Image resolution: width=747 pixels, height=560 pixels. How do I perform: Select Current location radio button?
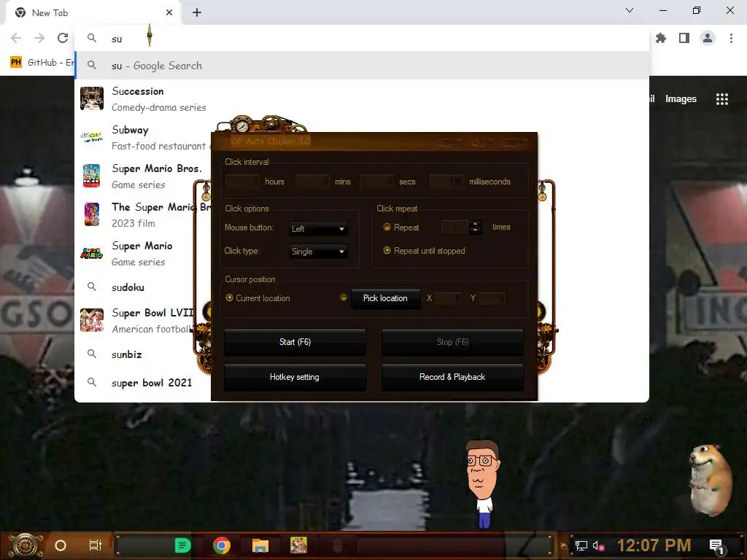[229, 297]
